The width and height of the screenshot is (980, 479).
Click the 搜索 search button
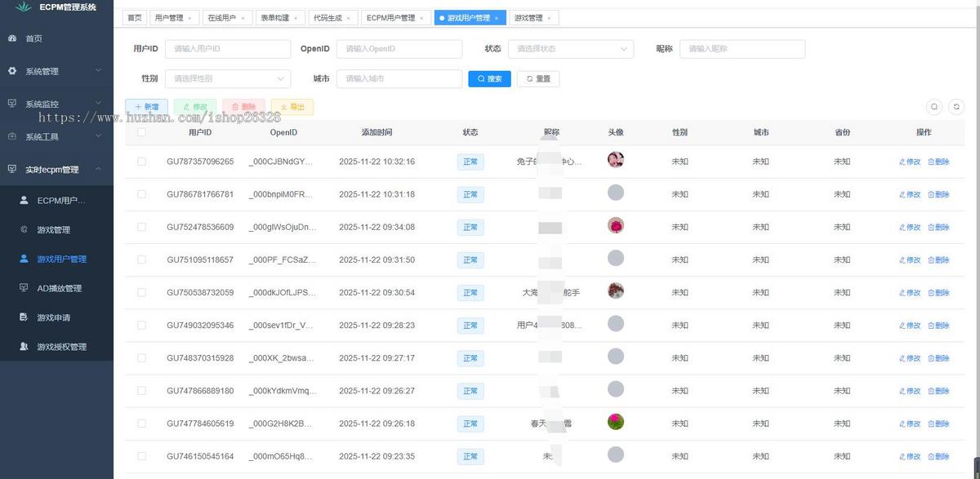coord(489,78)
